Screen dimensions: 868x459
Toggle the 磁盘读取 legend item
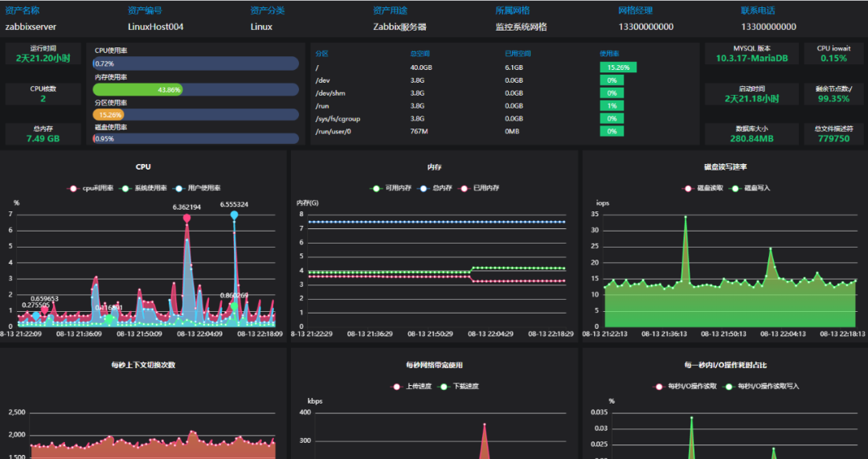702,188
